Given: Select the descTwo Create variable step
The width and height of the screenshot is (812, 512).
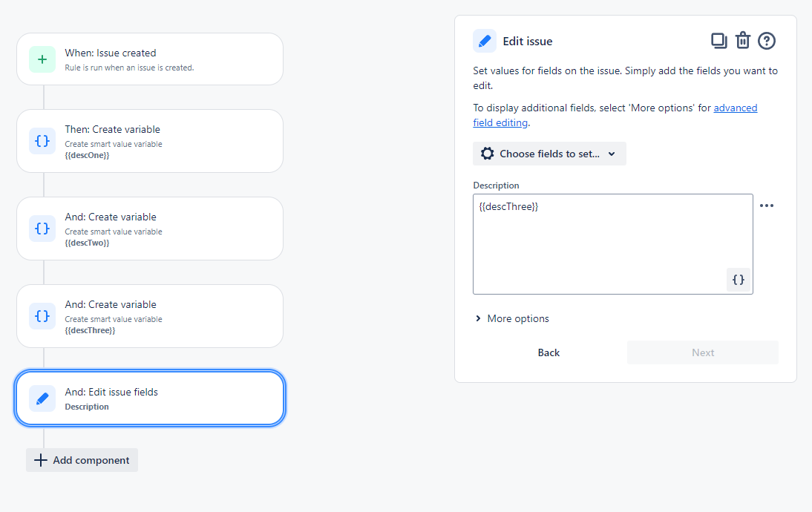Looking at the screenshot, I should click(150, 229).
